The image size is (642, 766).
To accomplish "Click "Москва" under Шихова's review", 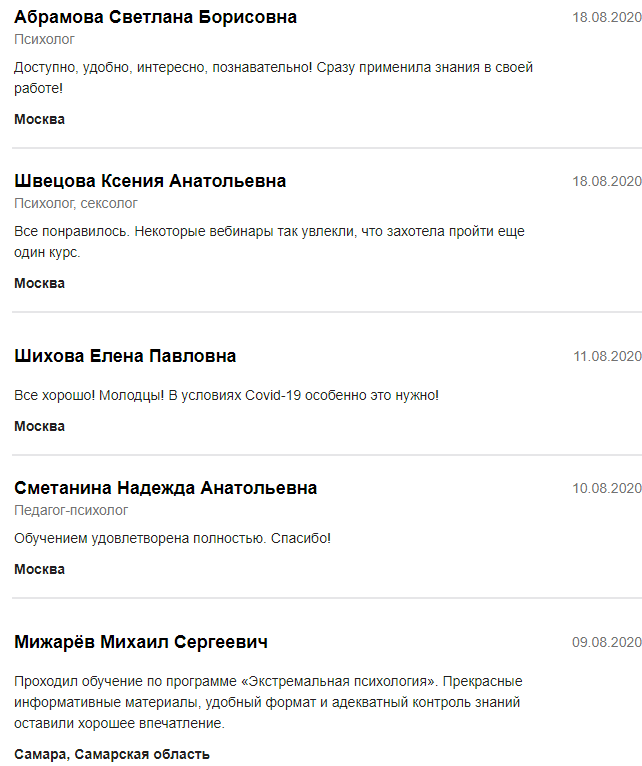I will [x=39, y=426].
